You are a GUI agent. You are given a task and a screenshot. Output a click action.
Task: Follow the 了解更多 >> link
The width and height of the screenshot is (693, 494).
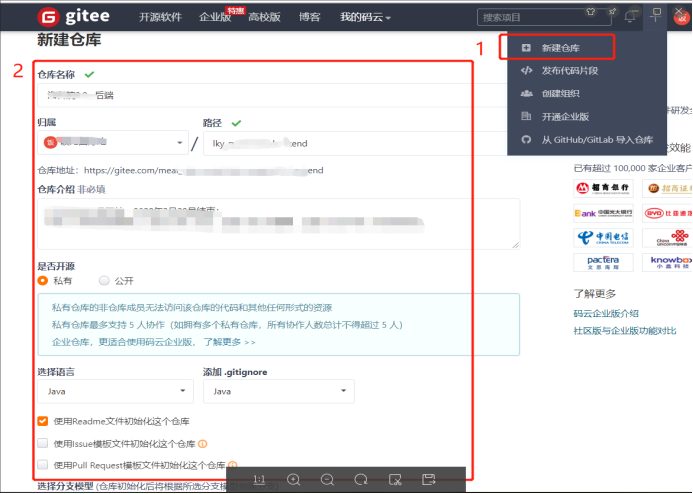(229, 342)
